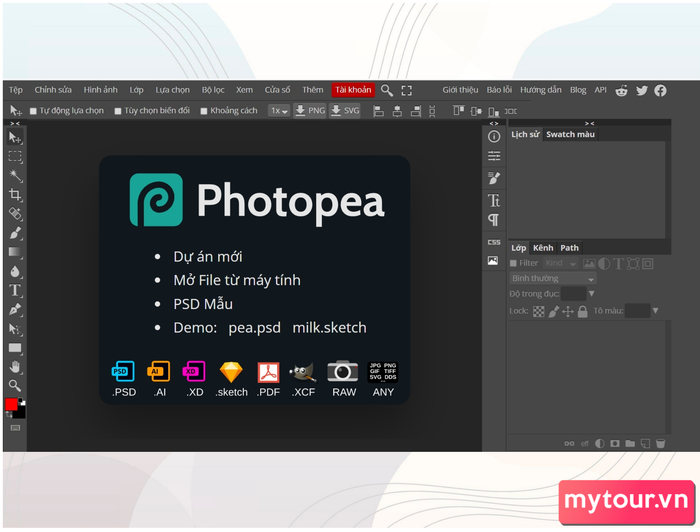
Task: Click the add layer mask icon
Action: coord(615,444)
